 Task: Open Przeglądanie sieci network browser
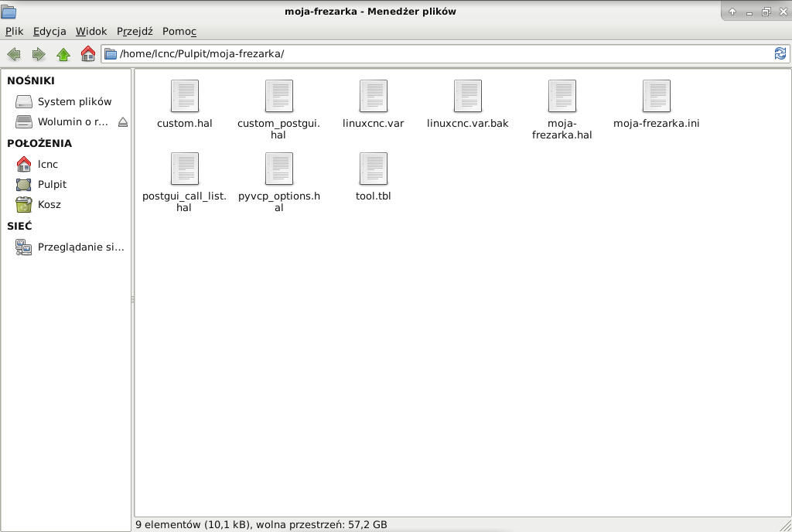click(x=80, y=247)
